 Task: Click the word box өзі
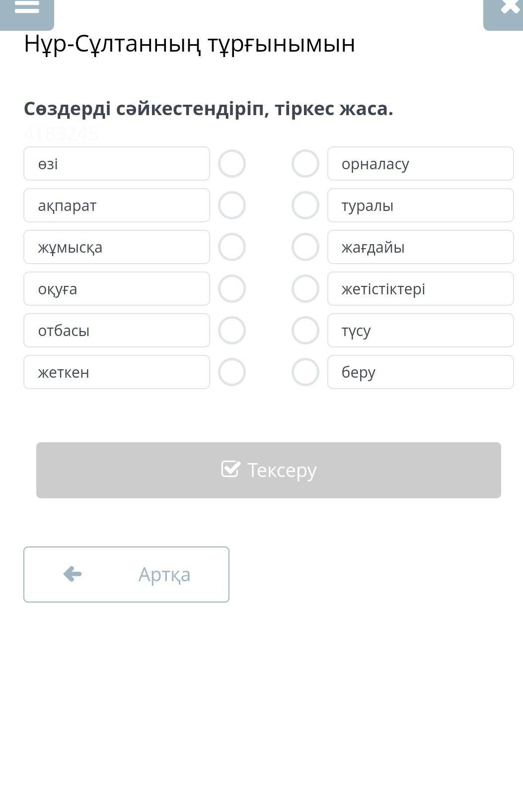117,164
